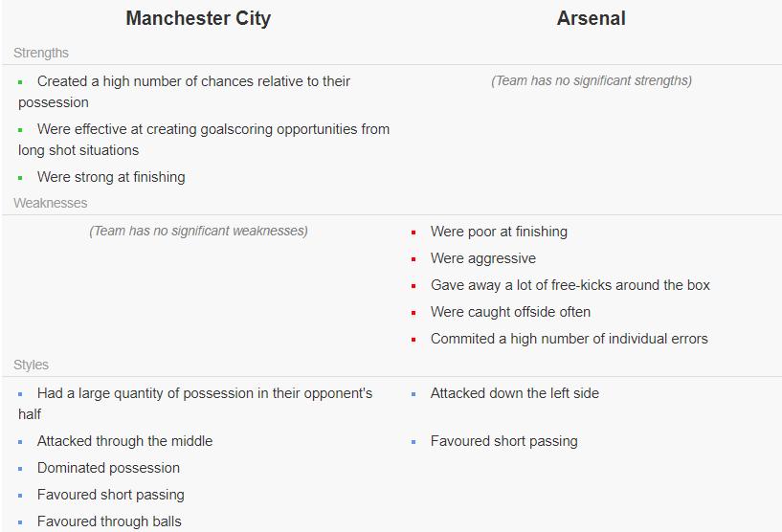Click blue bullet beside 'Attacked down the left side'
The image size is (782, 532).
(x=413, y=394)
